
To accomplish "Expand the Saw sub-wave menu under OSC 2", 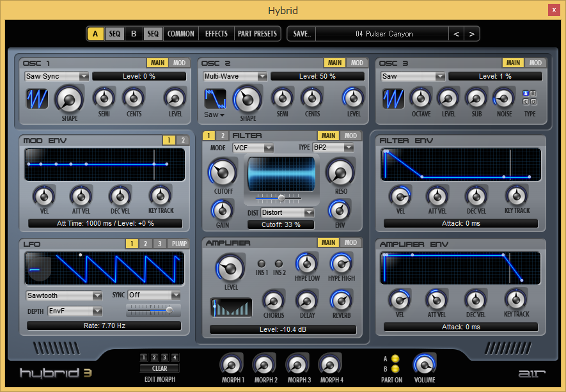I will pyautogui.click(x=214, y=114).
